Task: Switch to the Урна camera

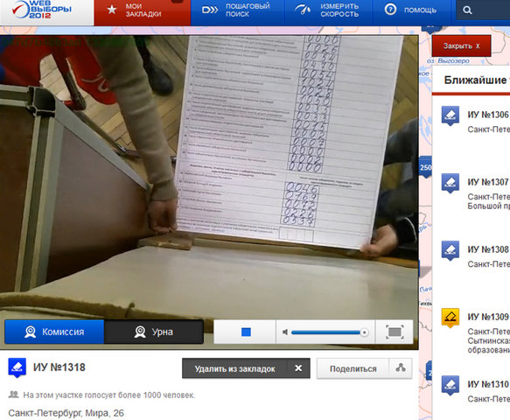Action: tap(154, 332)
